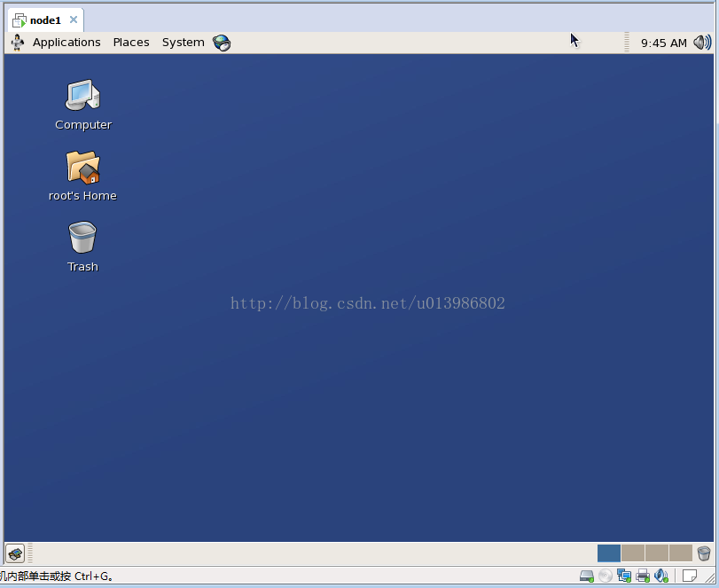Open the Trash applet in bottom panel

coord(704,553)
